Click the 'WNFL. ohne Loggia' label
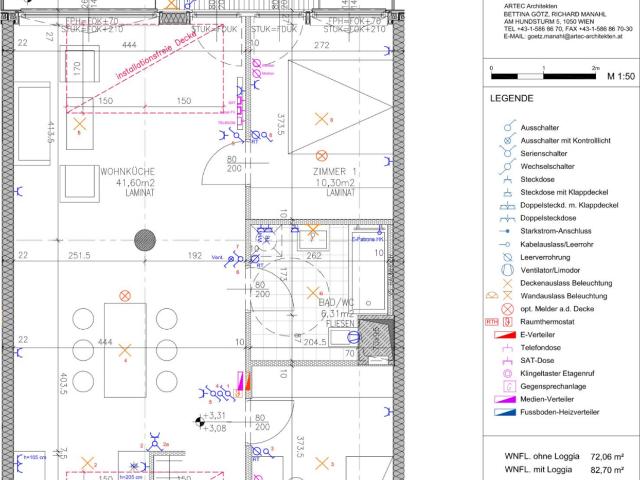Viewport: 640px width, 480px height. point(542,456)
